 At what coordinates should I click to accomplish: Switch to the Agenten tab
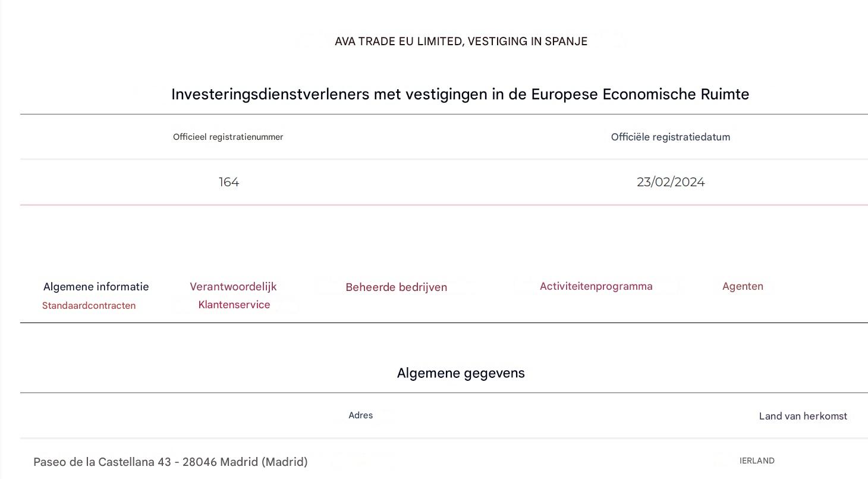[743, 286]
